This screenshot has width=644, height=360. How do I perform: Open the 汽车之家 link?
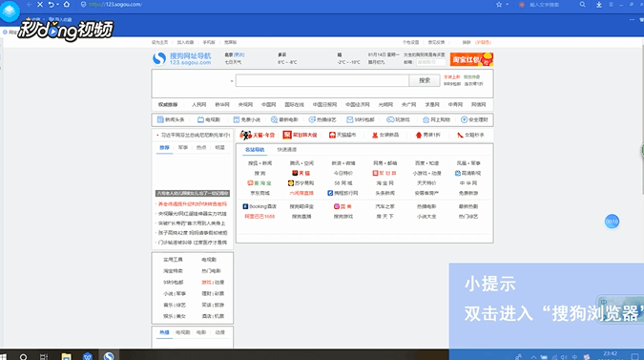click(x=384, y=206)
